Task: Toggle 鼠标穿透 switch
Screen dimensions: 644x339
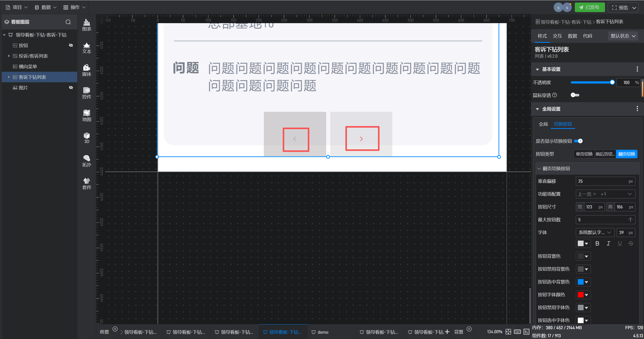Action: [575, 95]
